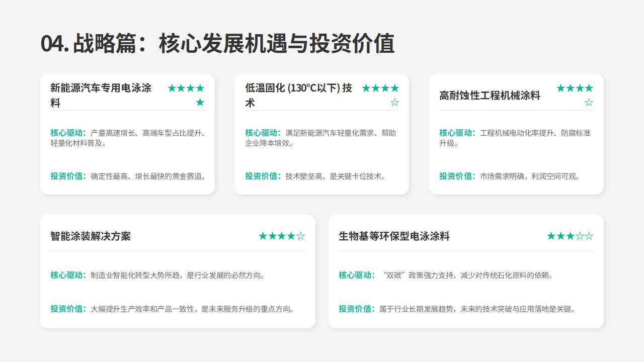Click first star of 智能涂装解决方案 rating
Screen dimensions: 644x362
pyautogui.click(x=263, y=236)
